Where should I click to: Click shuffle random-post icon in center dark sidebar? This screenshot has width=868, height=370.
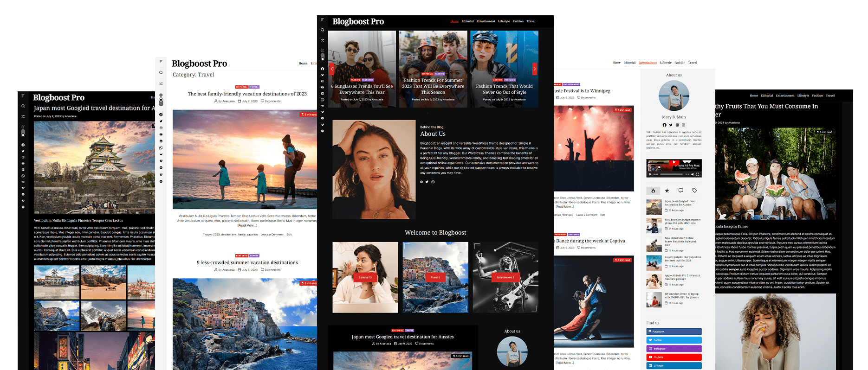322,40
